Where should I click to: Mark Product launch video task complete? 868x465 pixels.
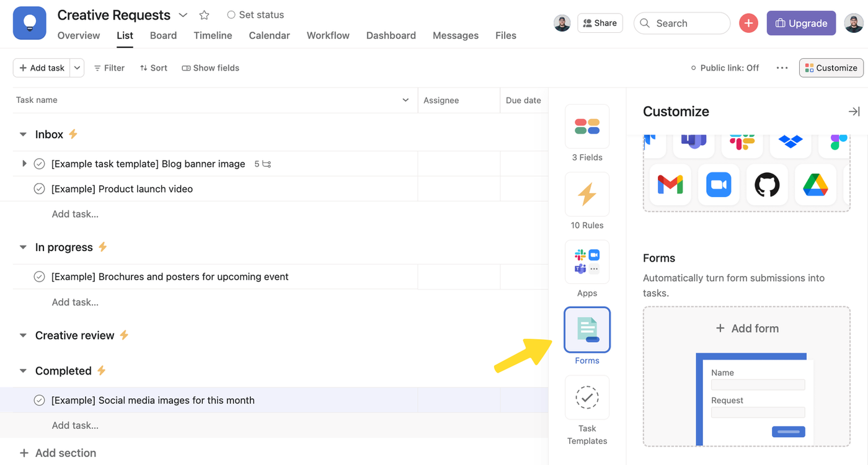[39, 189]
